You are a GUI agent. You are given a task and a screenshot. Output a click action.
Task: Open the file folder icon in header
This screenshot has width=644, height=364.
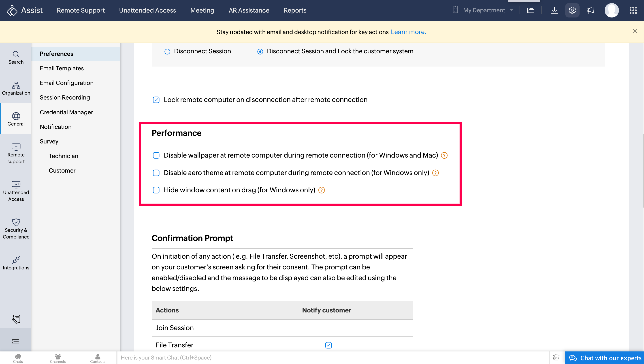click(x=531, y=10)
